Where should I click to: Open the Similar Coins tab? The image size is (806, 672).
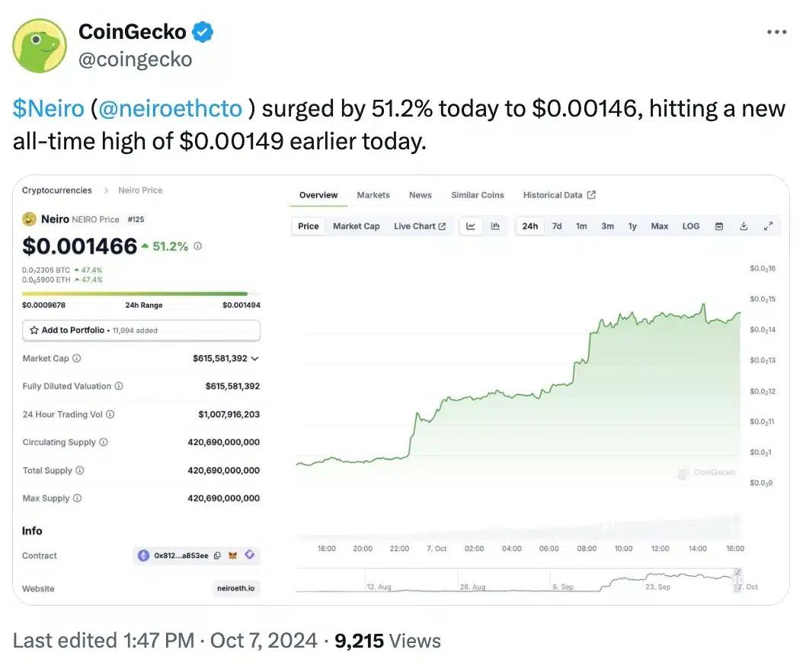point(477,195)
